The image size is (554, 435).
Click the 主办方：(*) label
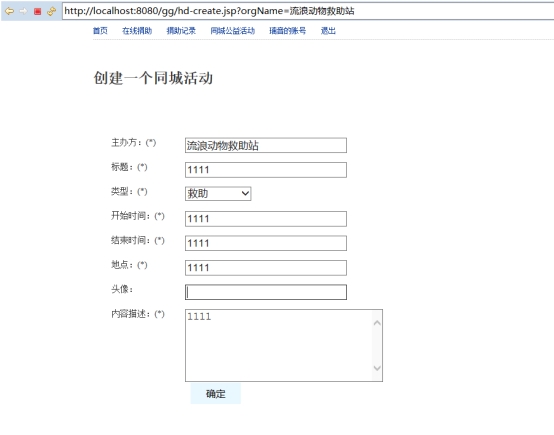click(134, 142)
